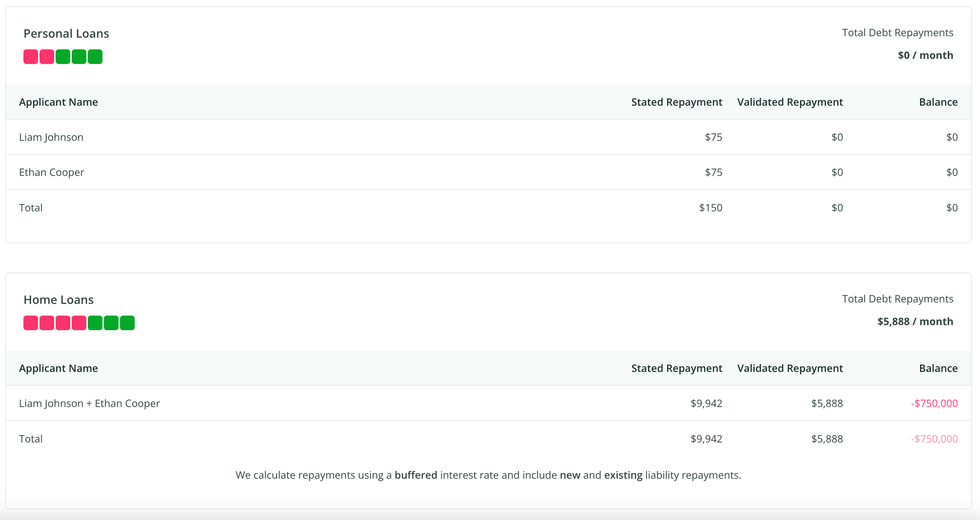This screenshot has width=980, height=520.
Task: Click last green Personal Loans indicator square
Action: pyautogui.click(x=95, y=57)
